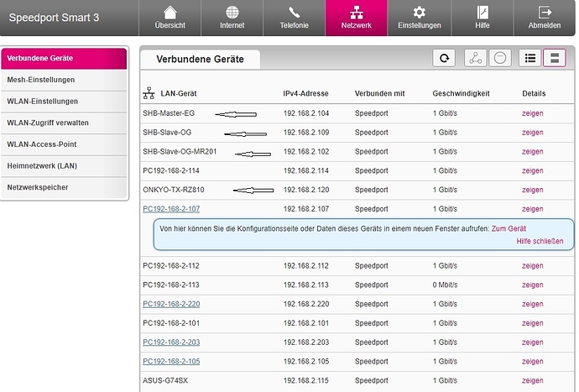Click the Speedport Smart 3 title
The height and width of the screenshot is (392, 579).
[x=54, y=18]
